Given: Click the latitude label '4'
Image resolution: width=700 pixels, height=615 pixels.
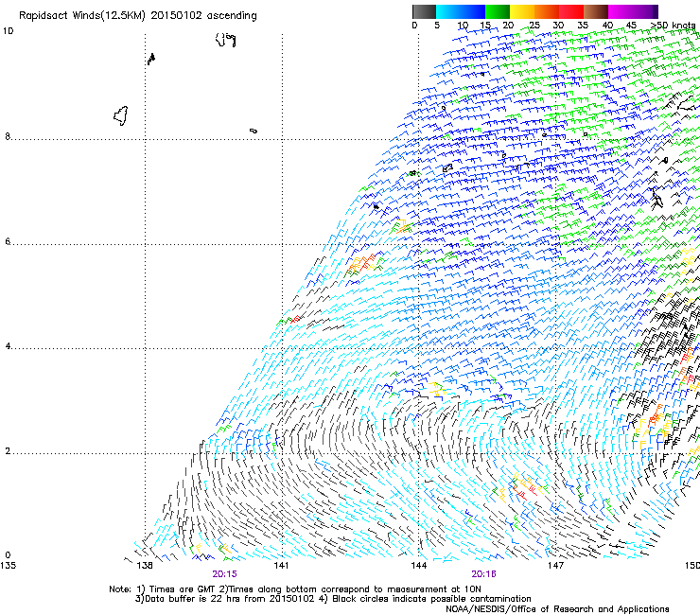Looking at the screenshot, I should click(x=8, y=346).
